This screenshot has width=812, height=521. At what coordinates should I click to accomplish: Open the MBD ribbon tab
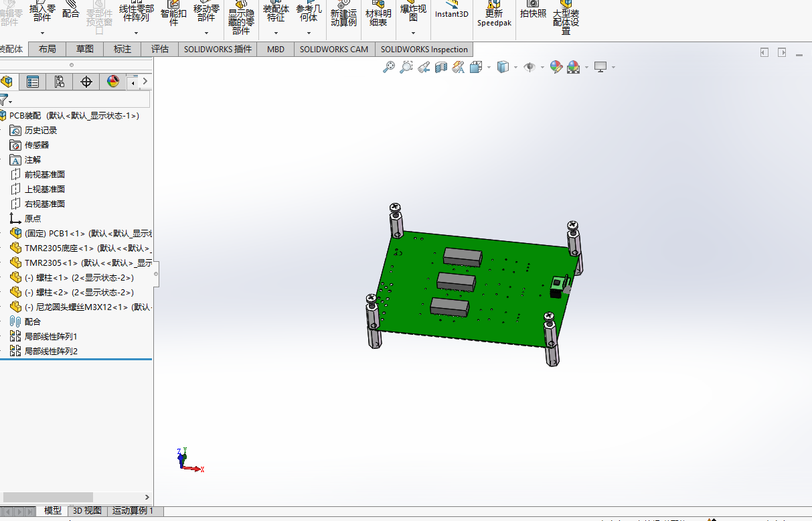276,49
